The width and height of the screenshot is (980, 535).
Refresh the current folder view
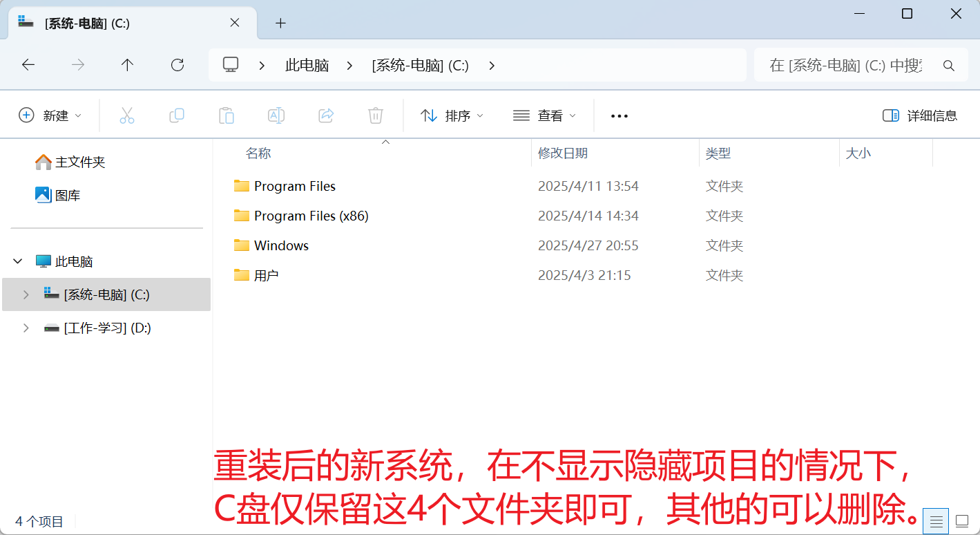click(x=177, y=65)
